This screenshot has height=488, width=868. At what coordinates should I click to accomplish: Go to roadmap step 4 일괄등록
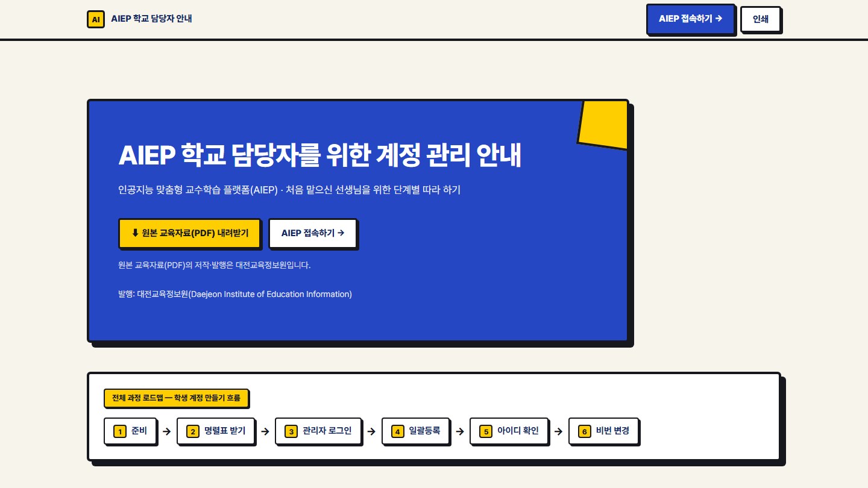coord(416,431)
